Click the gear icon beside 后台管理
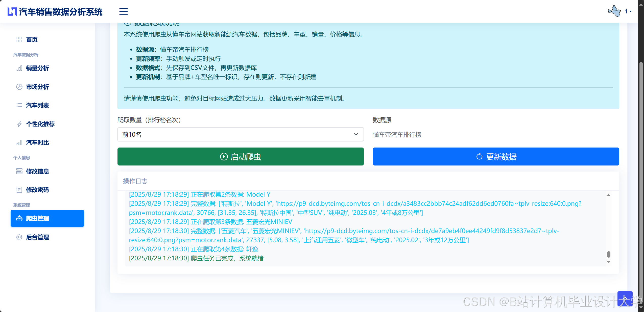 pyautogui.click(x=19, y=237)
